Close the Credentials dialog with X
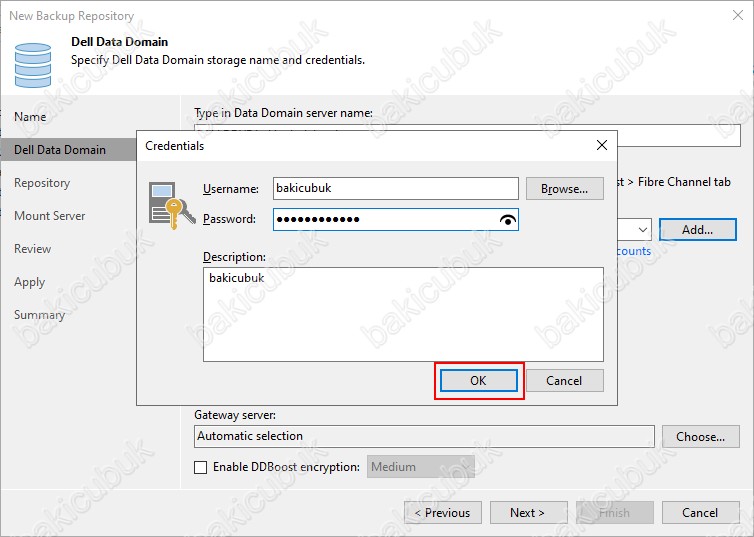754x537 pixels. (x=602, y=145)
